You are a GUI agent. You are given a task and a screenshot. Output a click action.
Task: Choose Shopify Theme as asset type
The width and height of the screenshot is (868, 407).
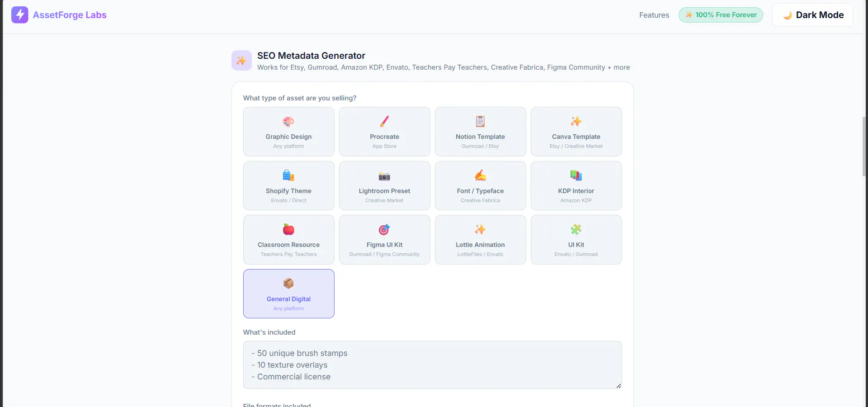click(x=289, y=186)
